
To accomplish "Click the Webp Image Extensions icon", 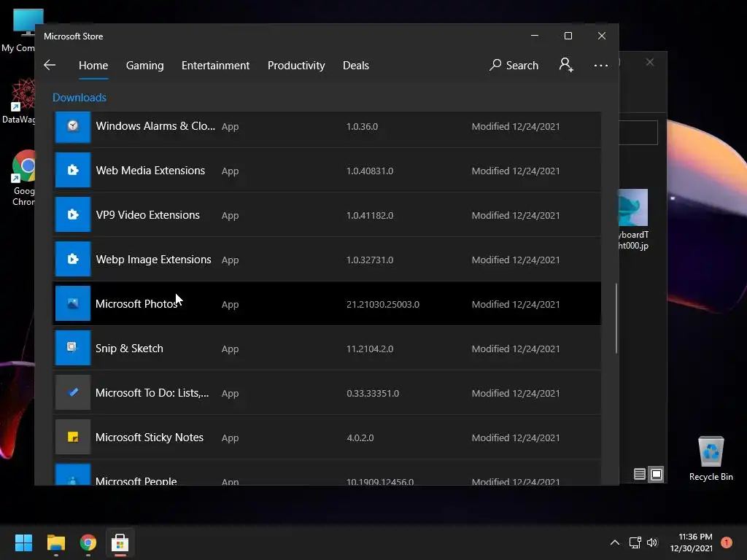I will pos(73,259).
